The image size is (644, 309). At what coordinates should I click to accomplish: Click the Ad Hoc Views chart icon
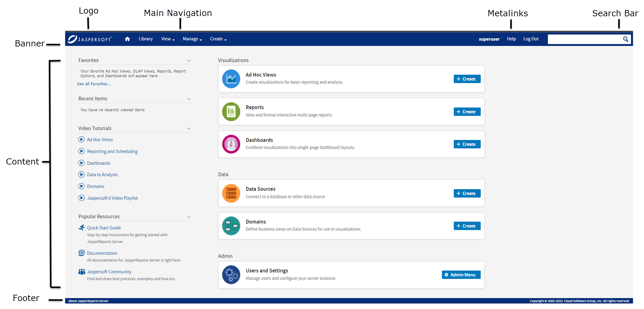coord(231,79)
